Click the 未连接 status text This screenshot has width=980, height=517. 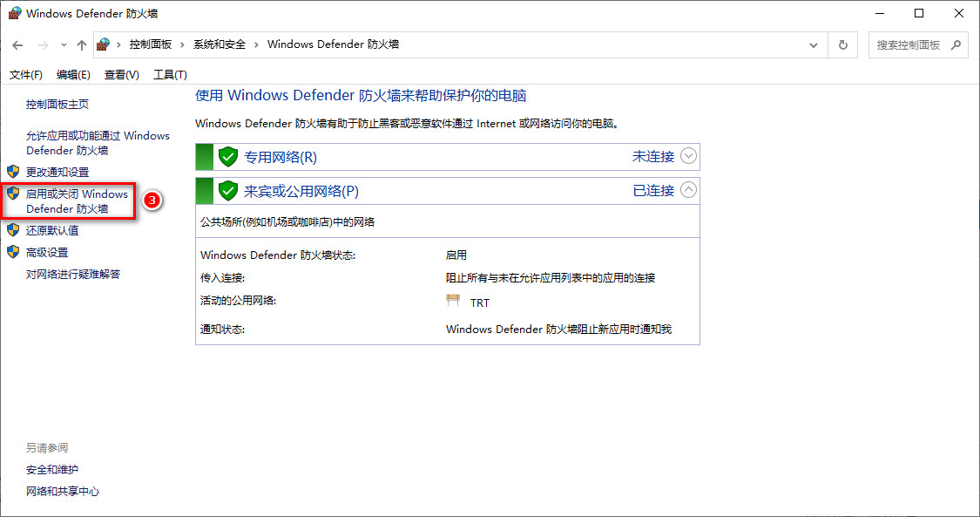click(653, 156)
